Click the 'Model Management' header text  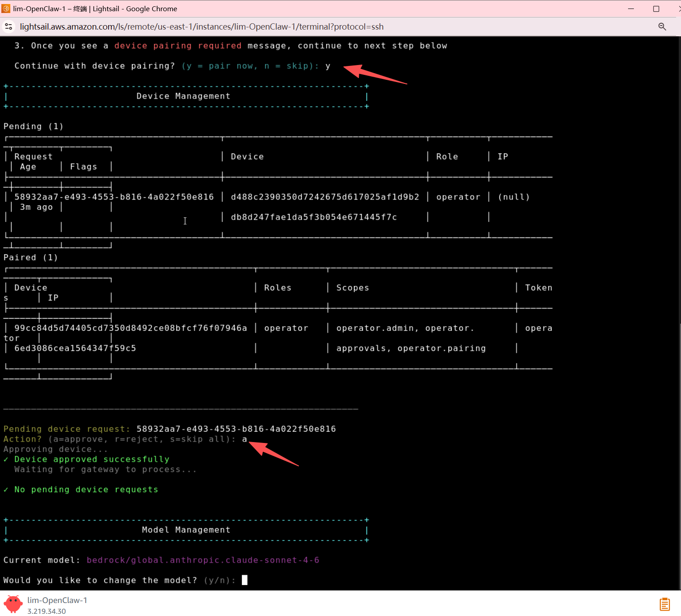tap(186, 530)
